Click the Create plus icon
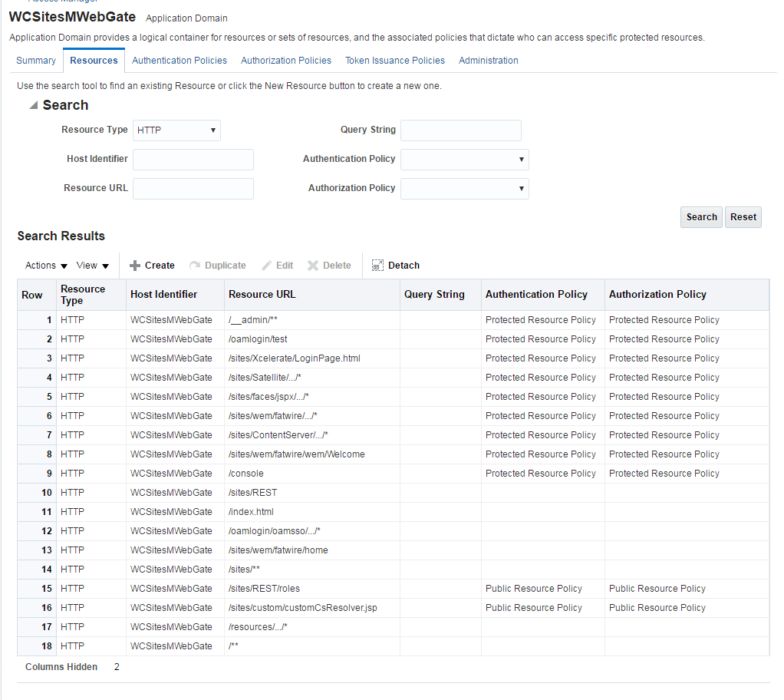This screenshot has height=700, width=784. 134,266
